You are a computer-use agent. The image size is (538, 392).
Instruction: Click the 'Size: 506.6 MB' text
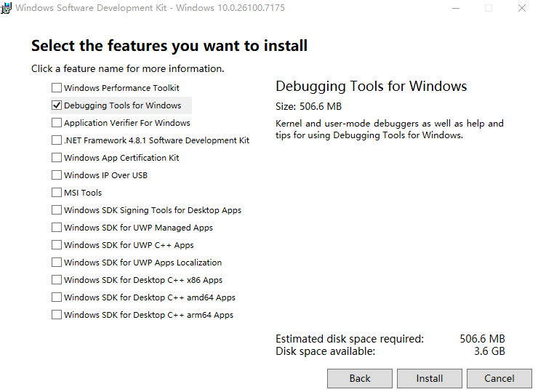click(x=308, y=106)
